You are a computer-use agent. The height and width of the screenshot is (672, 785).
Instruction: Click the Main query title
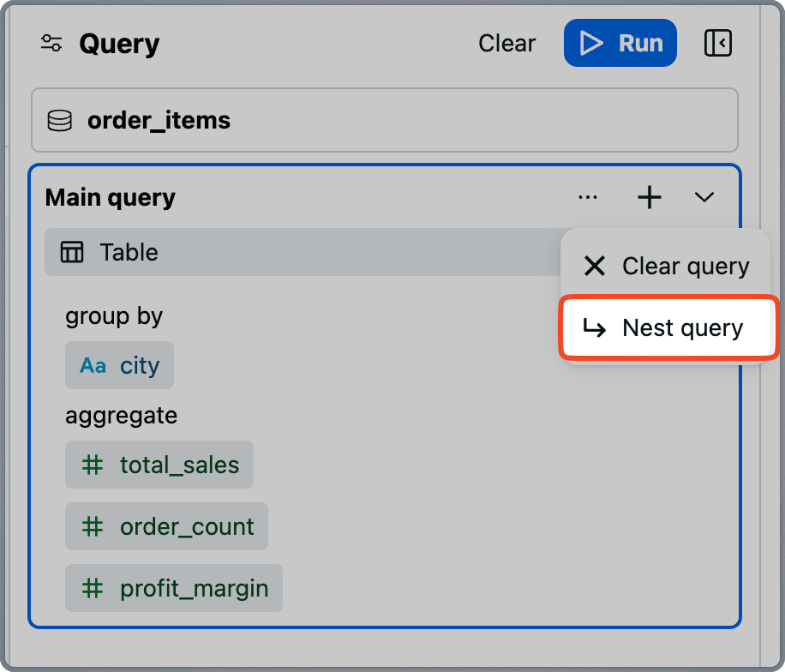(110, 198)
